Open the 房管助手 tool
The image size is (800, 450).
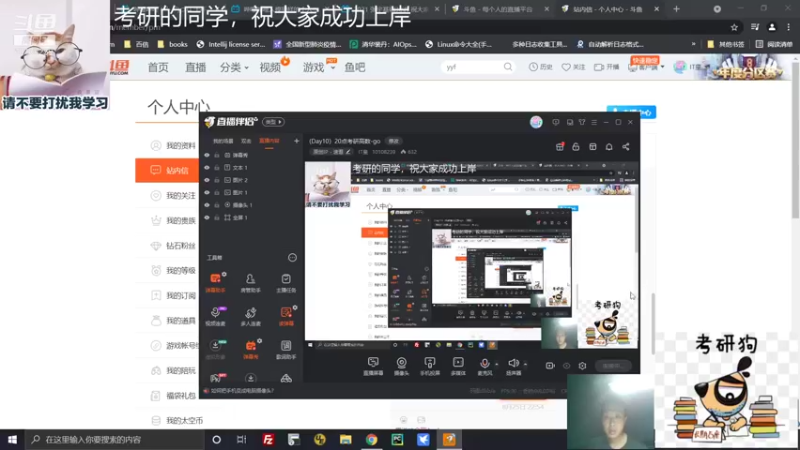251,283
